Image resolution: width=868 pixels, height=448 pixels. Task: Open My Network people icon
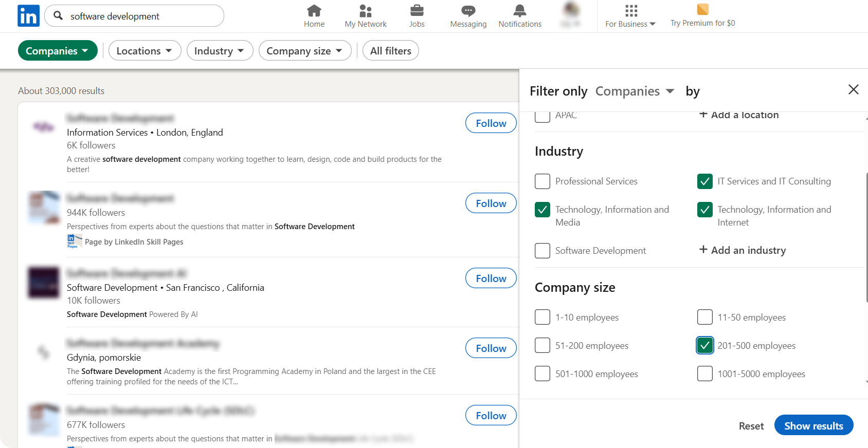point(366,10)
